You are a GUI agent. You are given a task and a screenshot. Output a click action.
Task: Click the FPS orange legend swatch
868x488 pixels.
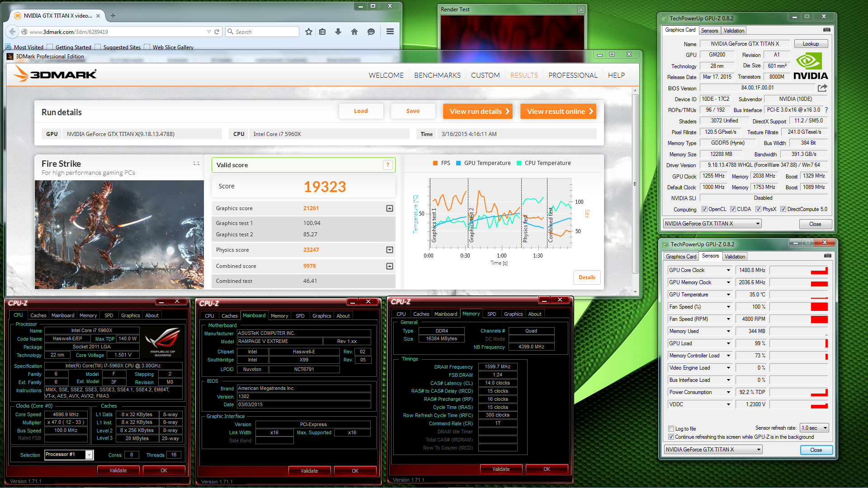[435, 163]
